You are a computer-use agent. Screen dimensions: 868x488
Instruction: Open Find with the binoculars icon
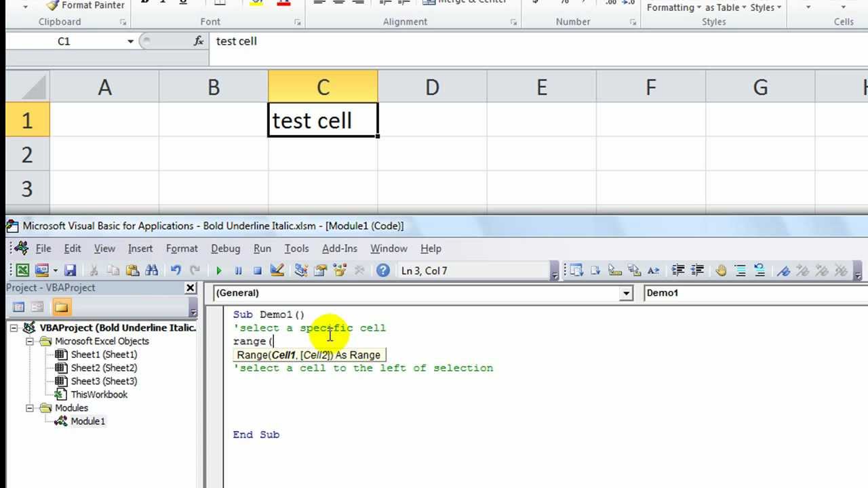(151, 270)
